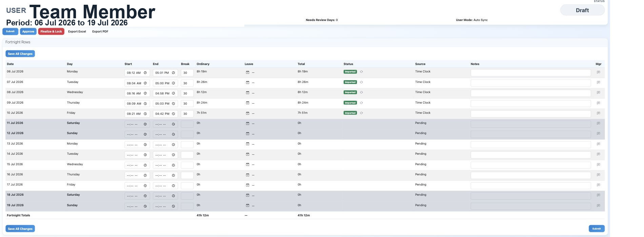Click the Fortnight Rows heading
Viewport: 644px width, 237px height.
18,42
